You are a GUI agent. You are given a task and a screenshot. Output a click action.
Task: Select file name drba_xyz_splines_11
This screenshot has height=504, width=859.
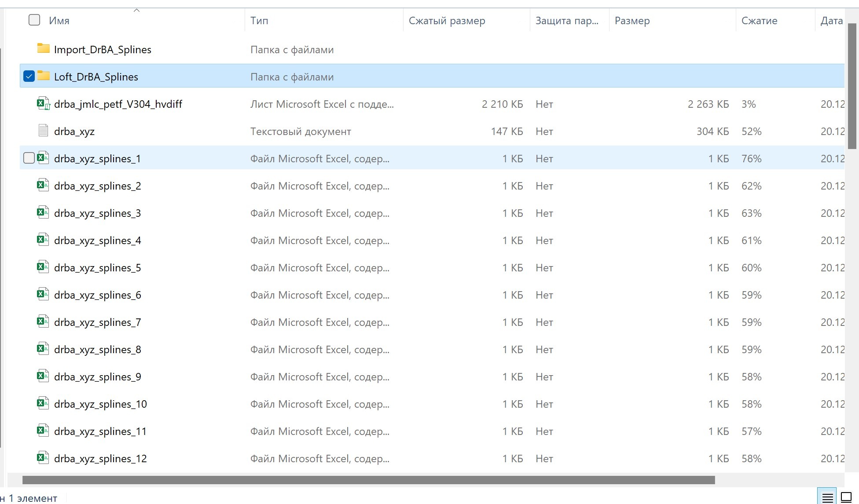100,431
